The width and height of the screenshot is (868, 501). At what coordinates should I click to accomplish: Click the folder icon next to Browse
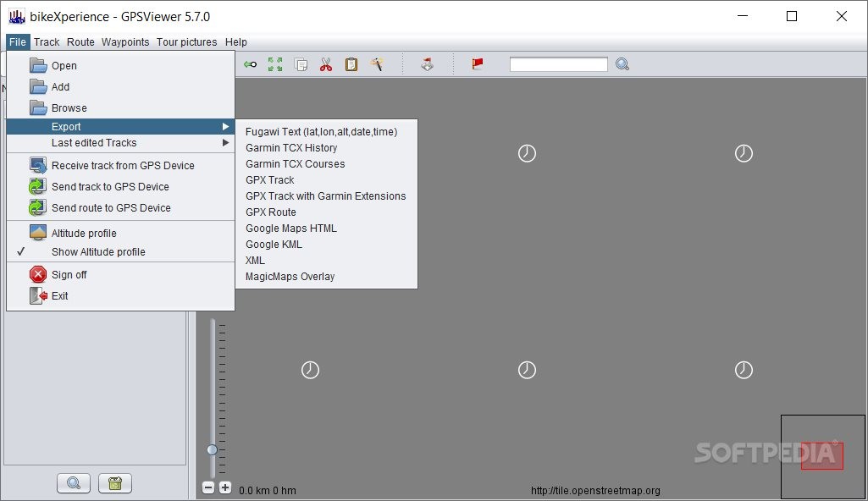pyautogui.click(x=38, y=107)
